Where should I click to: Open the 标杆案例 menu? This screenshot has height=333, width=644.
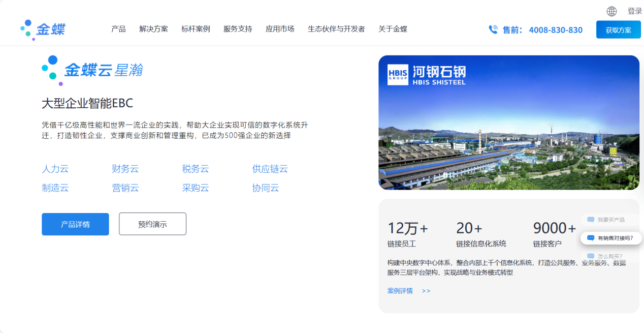click(196, 29)
